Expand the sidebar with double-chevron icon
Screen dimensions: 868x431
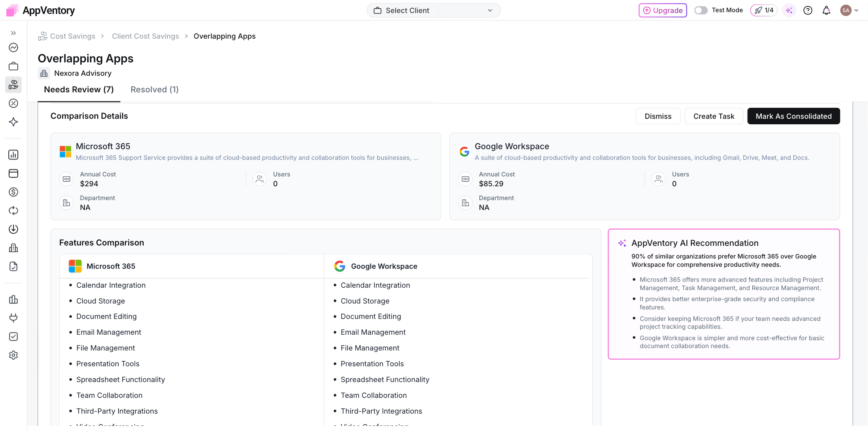pyautogui.click(x=13, y=33)
